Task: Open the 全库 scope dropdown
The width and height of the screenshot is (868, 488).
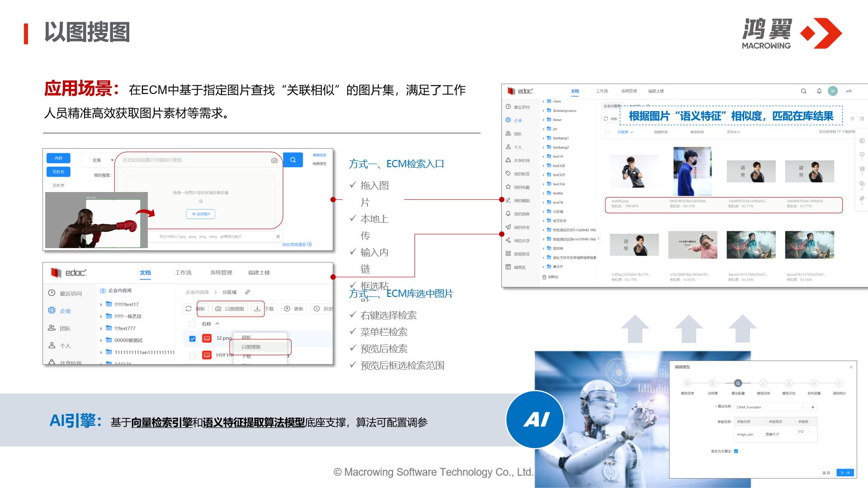Action: point(102,160)
